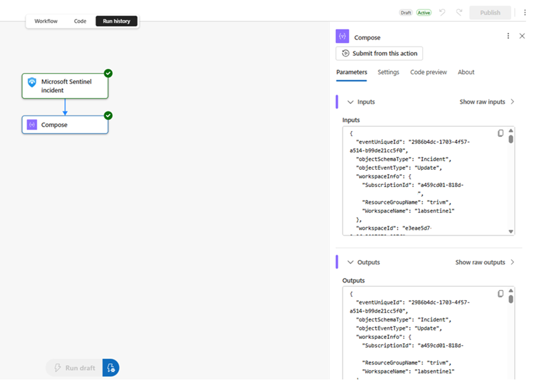Open the Settings tab
The image size is (544, 392).
388,72
